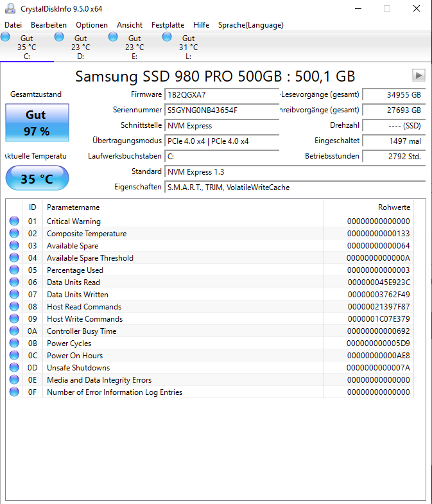432x504 pixels.
Task: Open the Festplatte menu
Action: pos(168,25)
